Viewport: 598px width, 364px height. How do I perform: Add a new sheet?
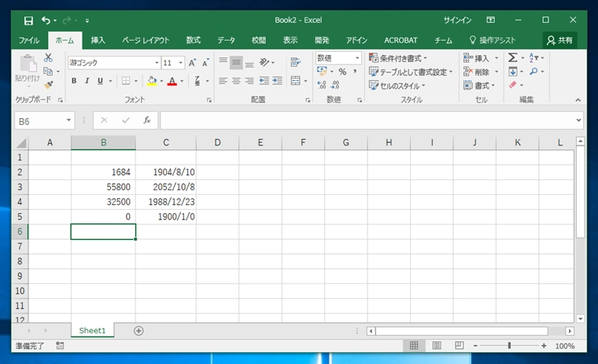[138, 331]
